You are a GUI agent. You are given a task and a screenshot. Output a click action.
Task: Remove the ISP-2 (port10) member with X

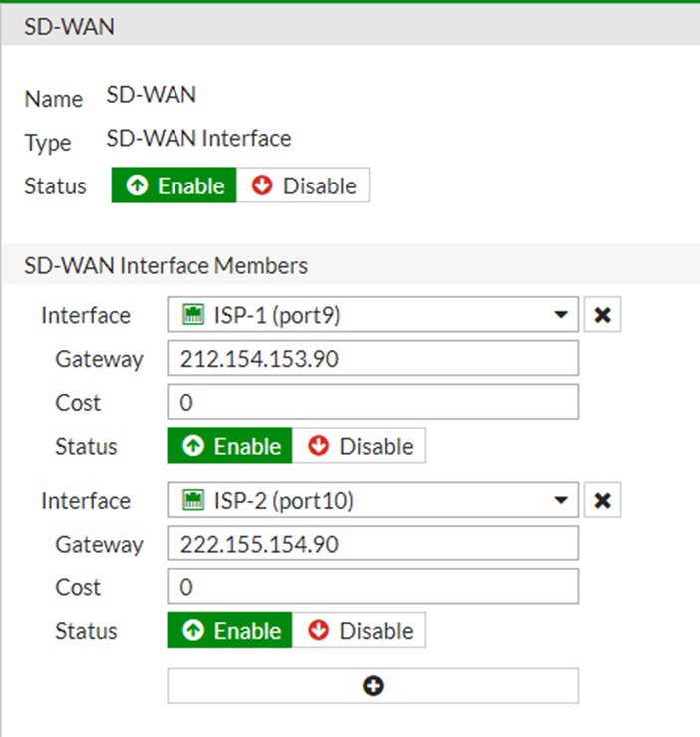coord(602,500)
